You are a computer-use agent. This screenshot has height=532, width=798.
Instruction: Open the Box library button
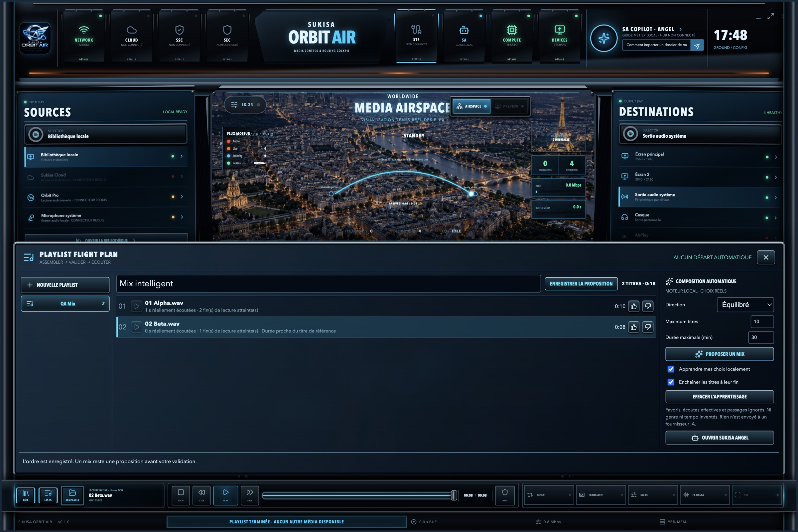[x=26, y=495]
